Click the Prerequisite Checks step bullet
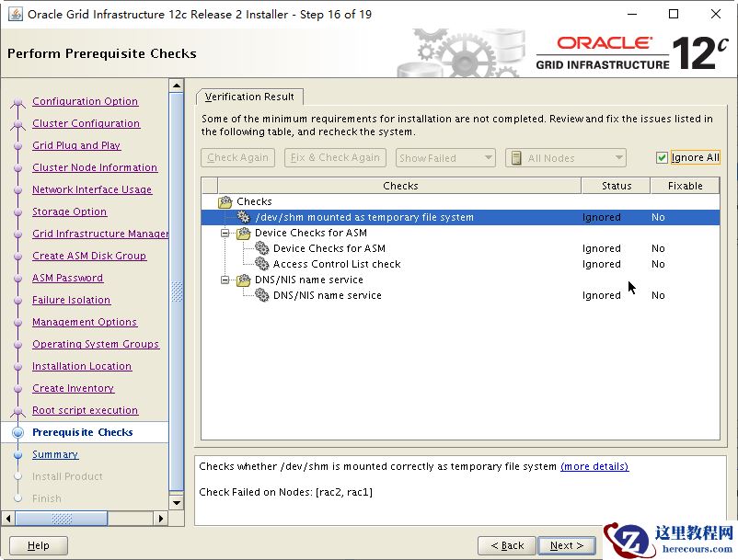 (17, 432)
